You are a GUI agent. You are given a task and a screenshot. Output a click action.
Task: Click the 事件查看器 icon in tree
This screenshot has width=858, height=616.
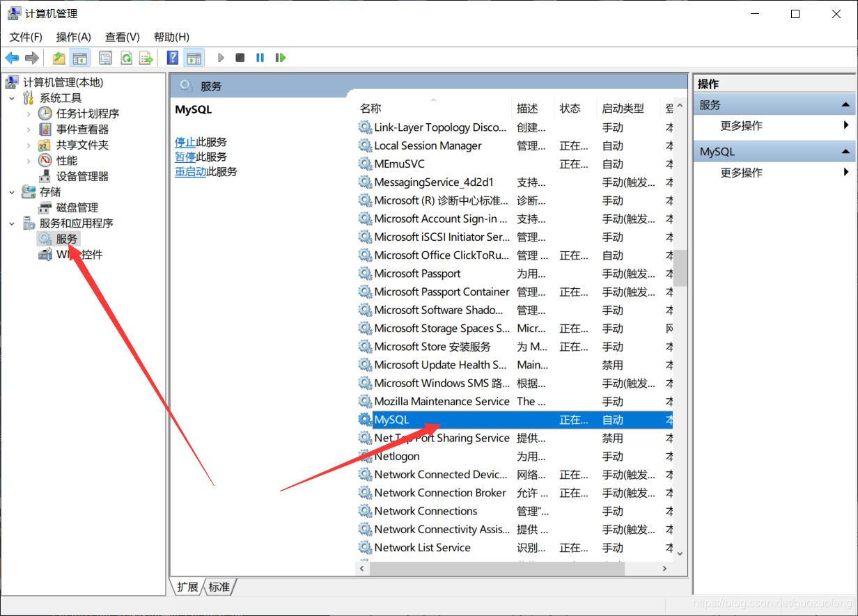tap(45, 129)
